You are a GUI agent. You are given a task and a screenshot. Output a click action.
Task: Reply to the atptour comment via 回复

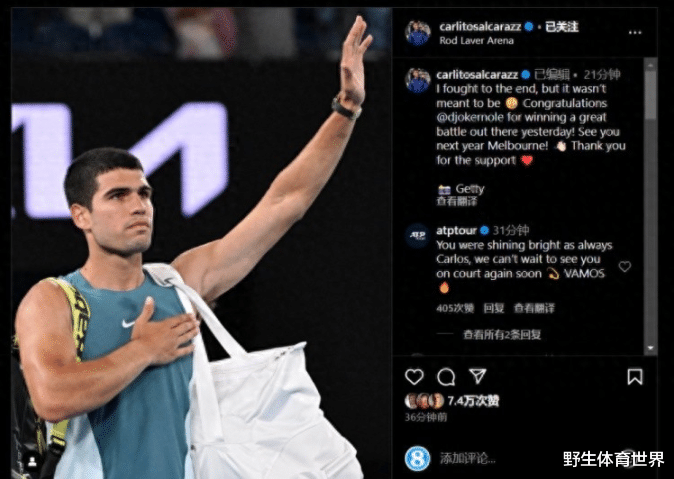[493, 308]
